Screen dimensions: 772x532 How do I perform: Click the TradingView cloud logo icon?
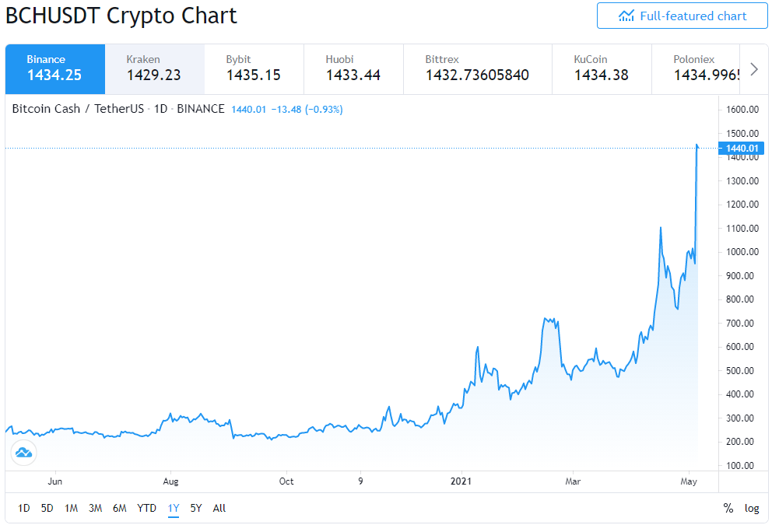[23, 452]
